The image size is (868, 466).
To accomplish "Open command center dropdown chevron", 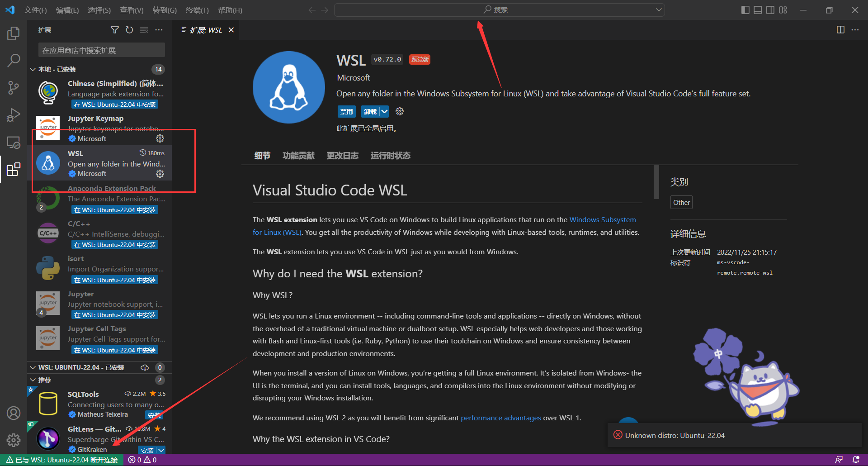I will (x=659, y=10).
